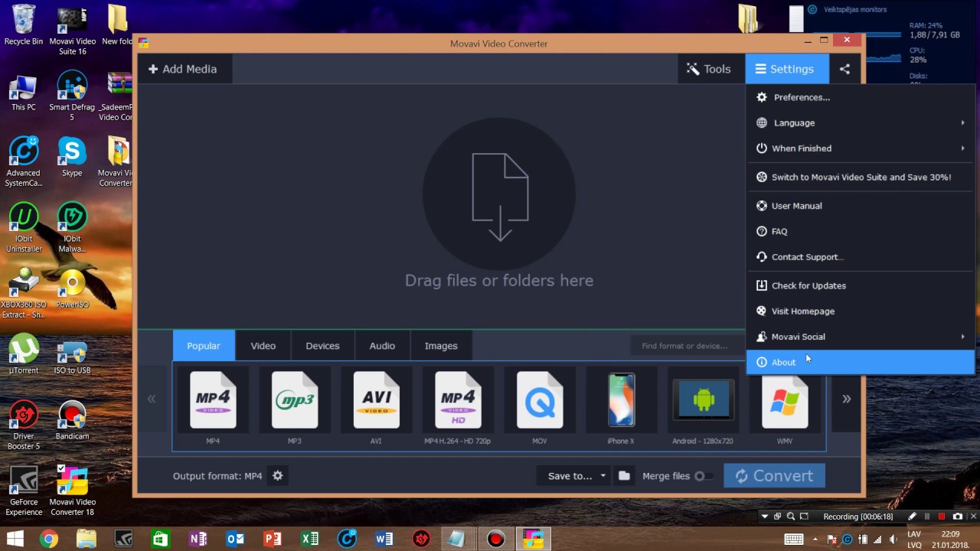Click Bandicam camera screenshot icon

coord(957,517)
